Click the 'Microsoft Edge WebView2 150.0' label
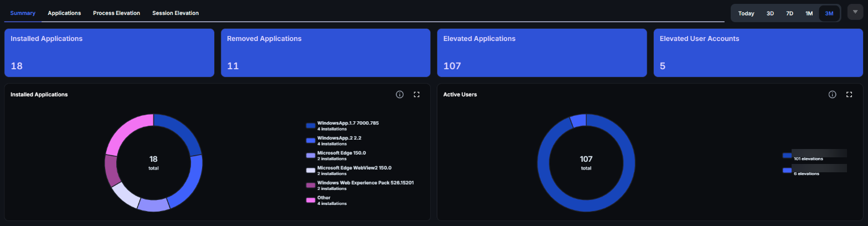The image size is (868, 226). 354,167
